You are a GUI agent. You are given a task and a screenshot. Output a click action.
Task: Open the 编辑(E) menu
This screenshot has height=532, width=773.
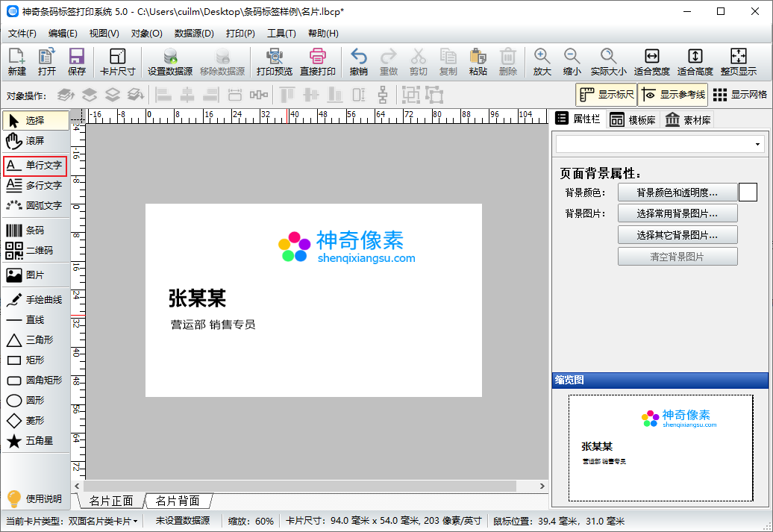63,34
